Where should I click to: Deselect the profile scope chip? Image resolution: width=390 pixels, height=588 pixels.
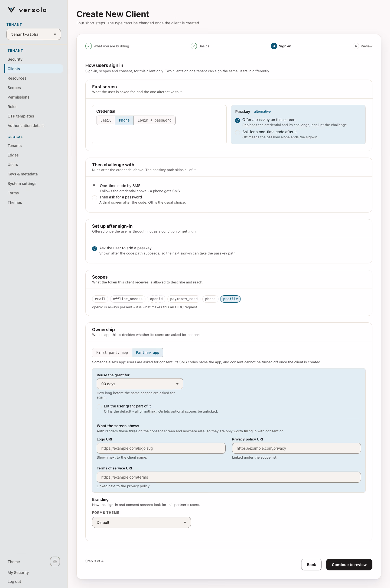(230, 299)
